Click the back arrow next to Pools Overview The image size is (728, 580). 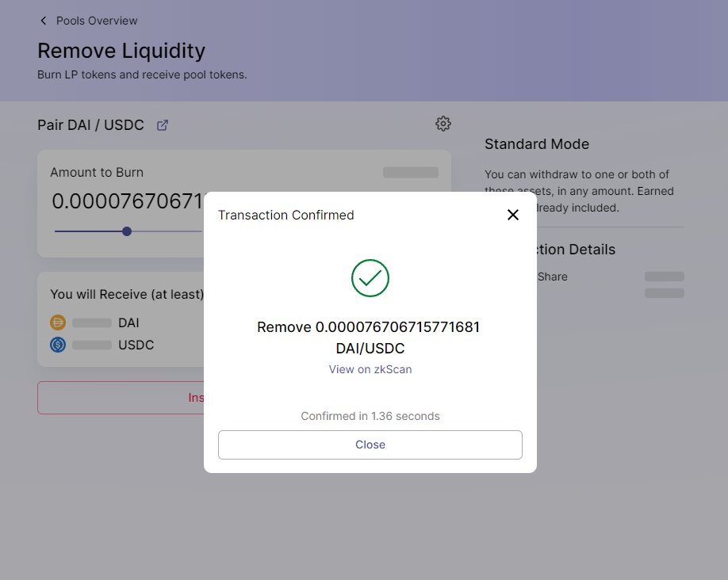point(44,21)
